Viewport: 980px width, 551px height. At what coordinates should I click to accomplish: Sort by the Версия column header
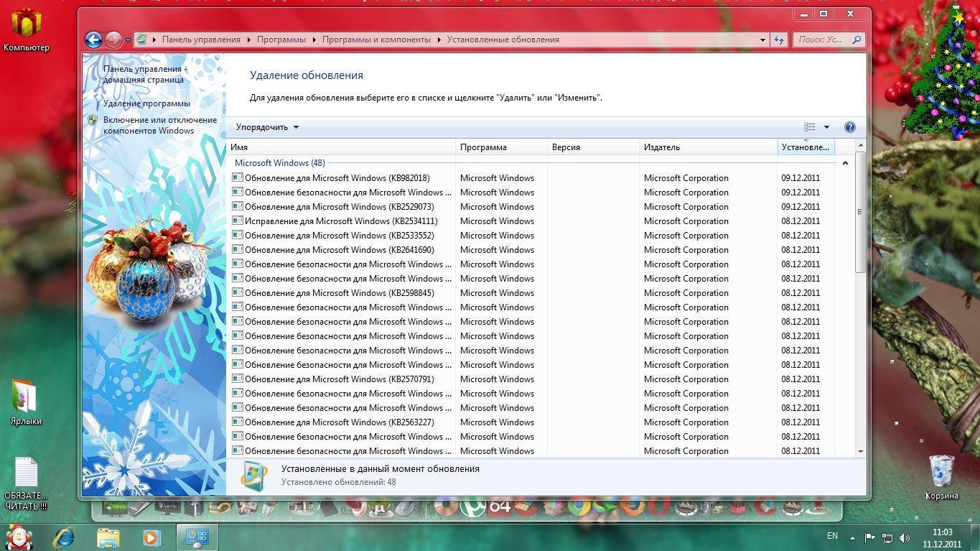coord(594,147)
